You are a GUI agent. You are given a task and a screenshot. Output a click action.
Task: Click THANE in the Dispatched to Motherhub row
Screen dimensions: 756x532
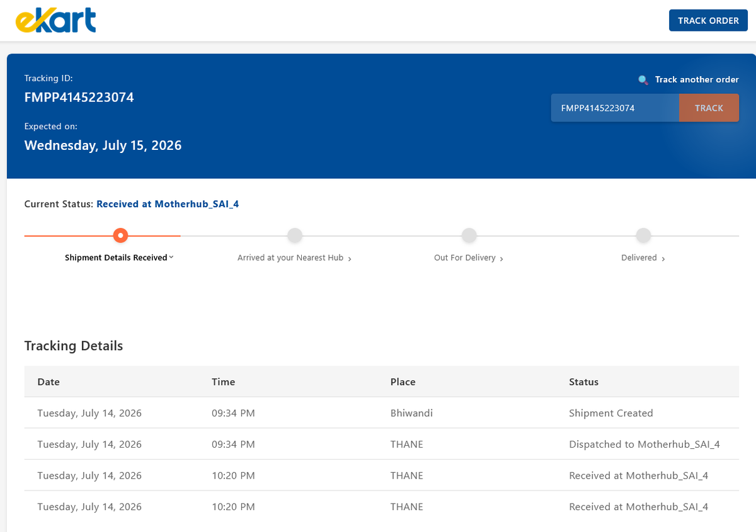pos(407,444)
